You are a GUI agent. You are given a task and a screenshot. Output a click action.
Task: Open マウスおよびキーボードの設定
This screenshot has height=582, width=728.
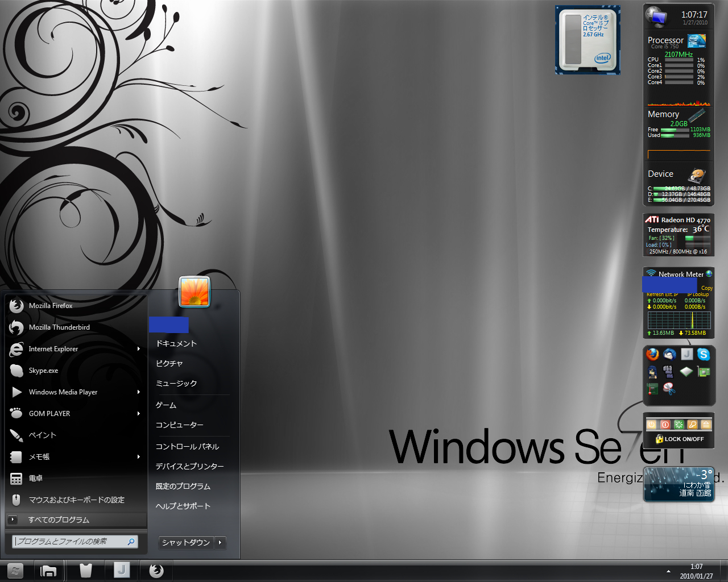76,500
